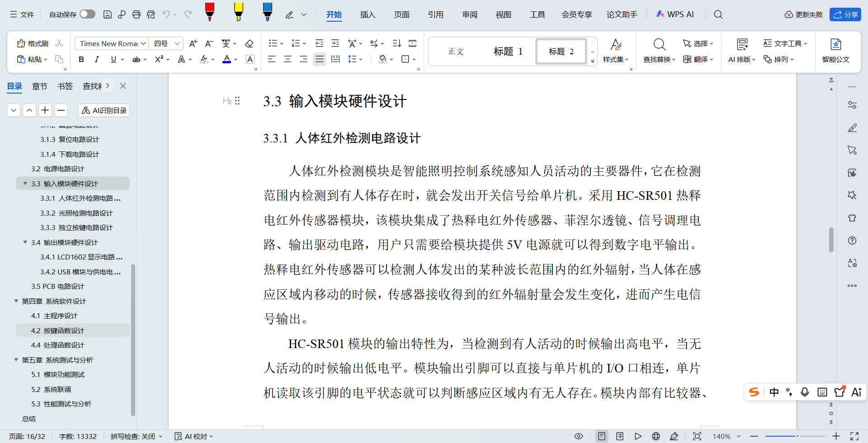Click the print icon
Screen dimensions: 868x443
137,14
